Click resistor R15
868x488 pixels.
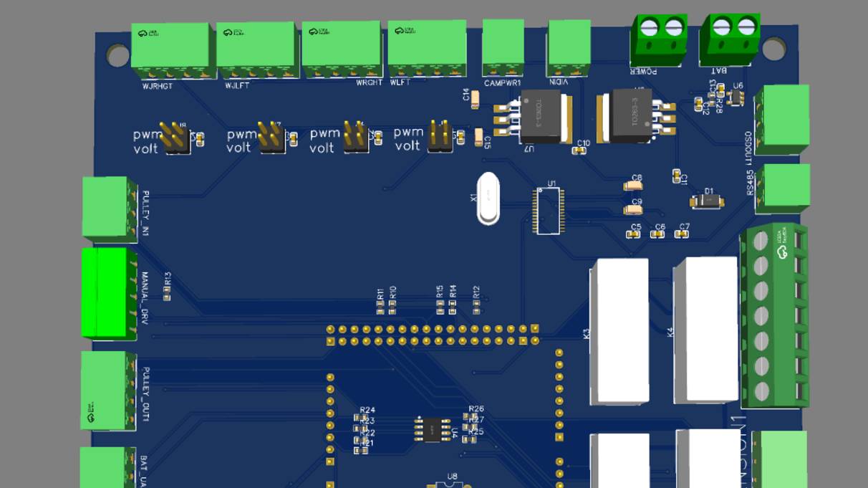440,307
